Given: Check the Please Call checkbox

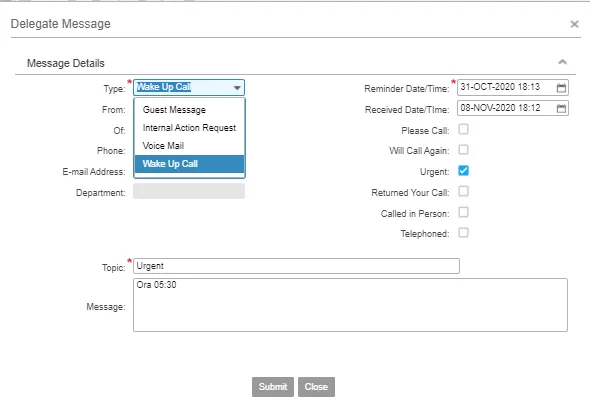Looking at the screenshot, I should (x=463, y=129).
